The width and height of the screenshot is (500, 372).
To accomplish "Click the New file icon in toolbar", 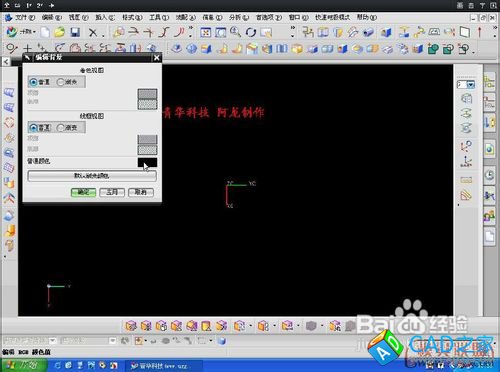I will click(45, 32).
